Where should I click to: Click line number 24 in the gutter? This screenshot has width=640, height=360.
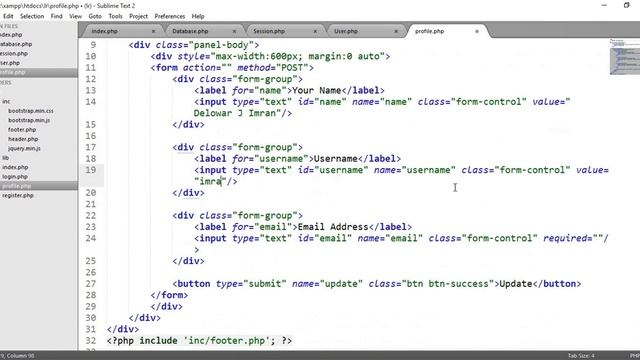[91, 238]
